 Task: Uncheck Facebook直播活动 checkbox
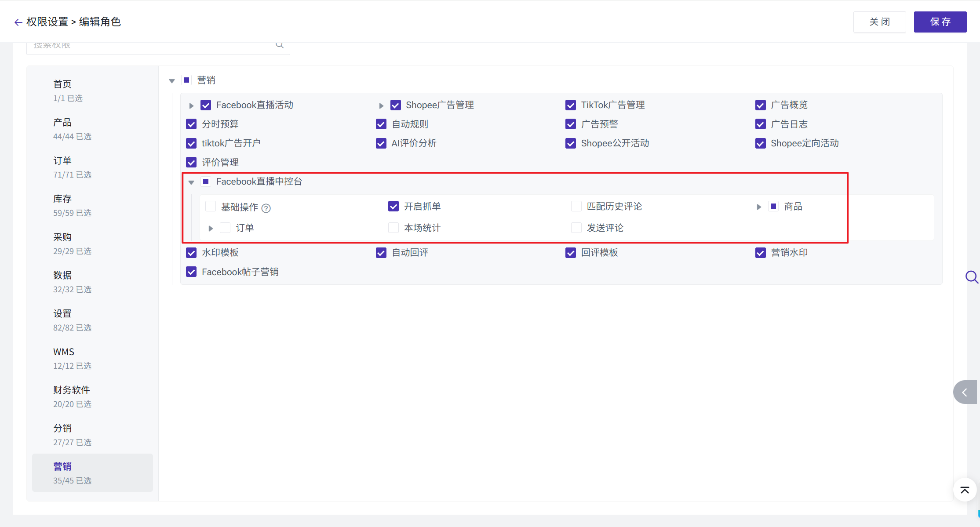206,105
